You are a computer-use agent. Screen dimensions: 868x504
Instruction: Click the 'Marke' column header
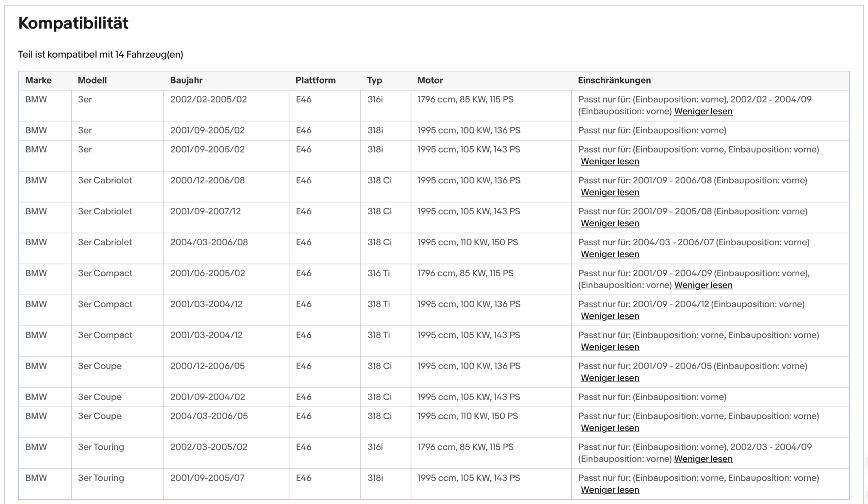(39, 80)
